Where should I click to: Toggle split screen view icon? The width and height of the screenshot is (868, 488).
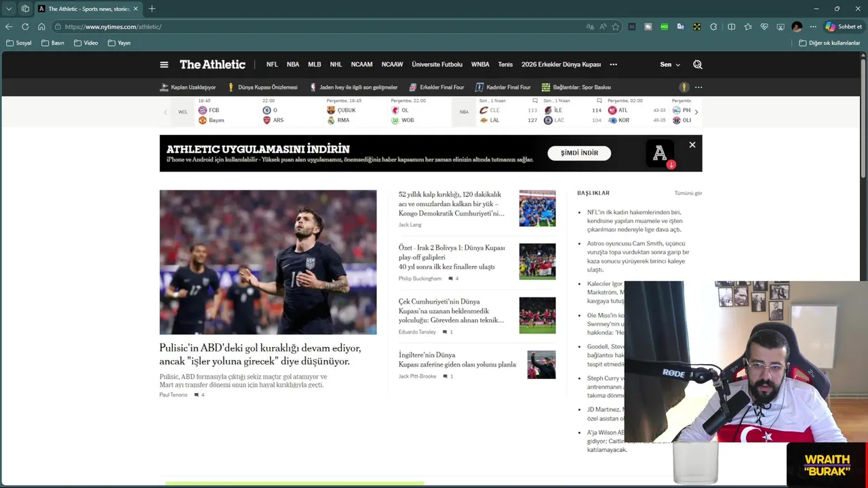(x=732, y=26)
